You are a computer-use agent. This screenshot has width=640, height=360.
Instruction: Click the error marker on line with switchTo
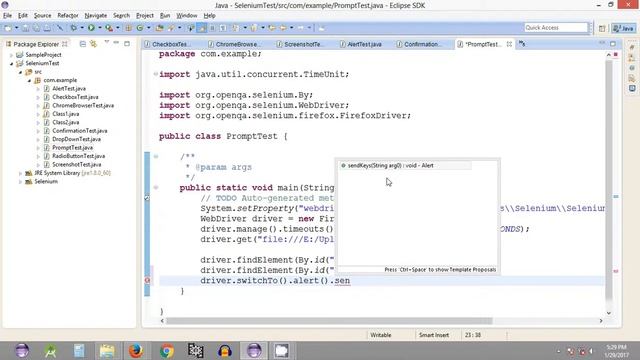tap(147, 280)
